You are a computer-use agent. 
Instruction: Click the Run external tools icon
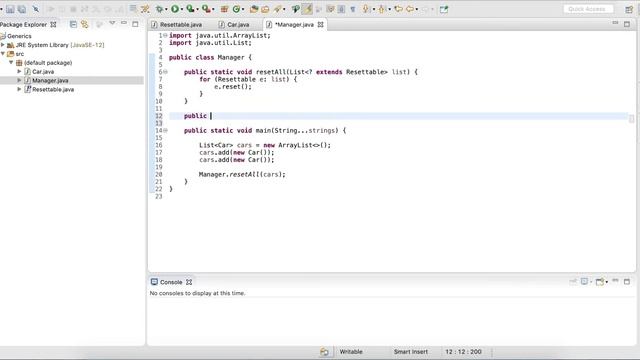[206, 9]
